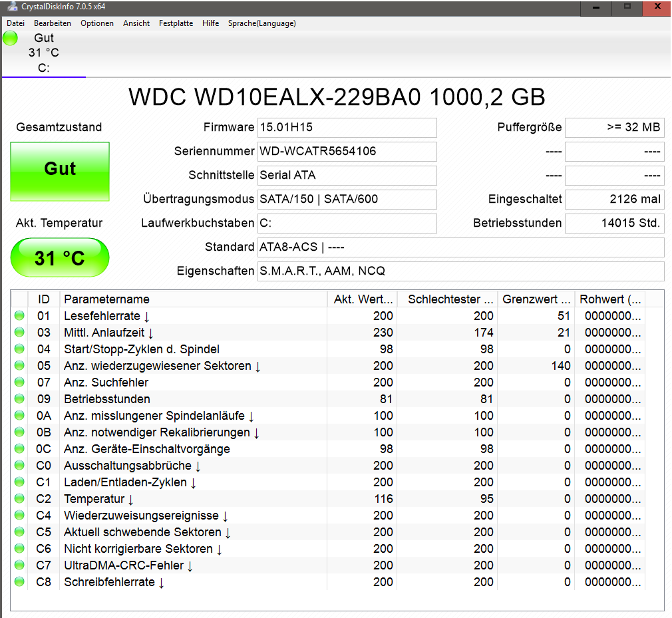Click the status dot for Wiederzuweisungsereignisse

[19, 515]
